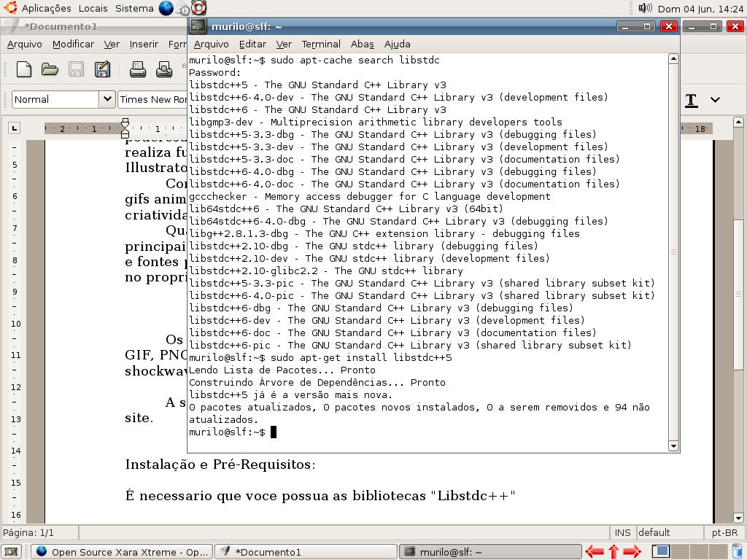Click the Print icon
Image resolution: width=747 pixels, height=560 pixels.
138,69
